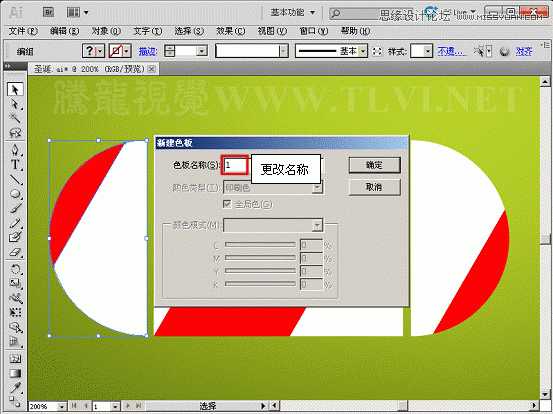Select the Width tool
Viewport: 553px width, 414px height.
[15, 298]
